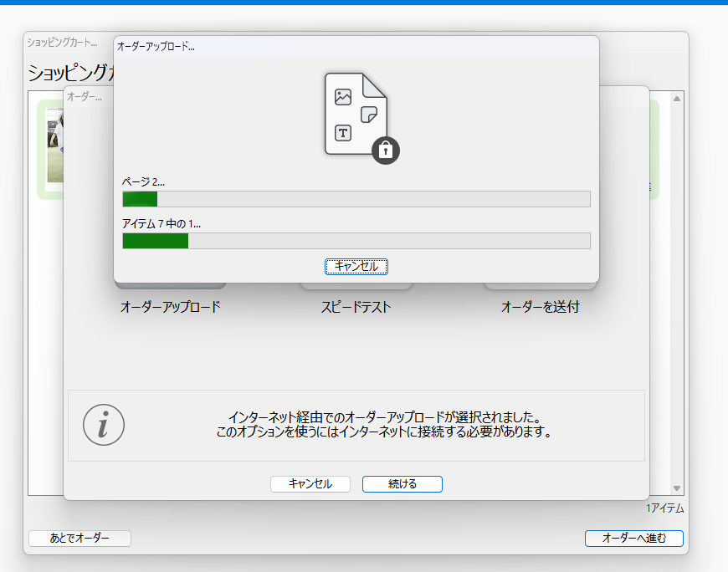Click the アイテム 7 中の 1 progress bar
The width and height of the screenshot is (728, 572).
coord(356,241)
